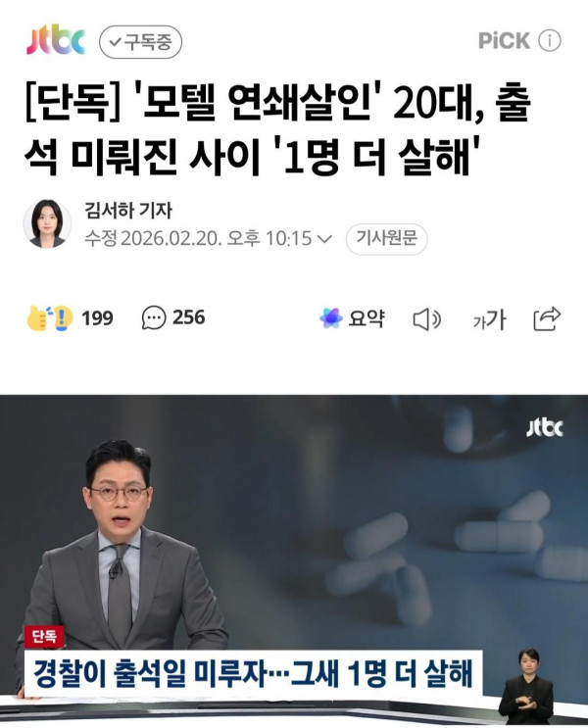Click the JTBC watermark in video
Screen dimensions: 588x728
pyautogui.click(x=544, y=428)
